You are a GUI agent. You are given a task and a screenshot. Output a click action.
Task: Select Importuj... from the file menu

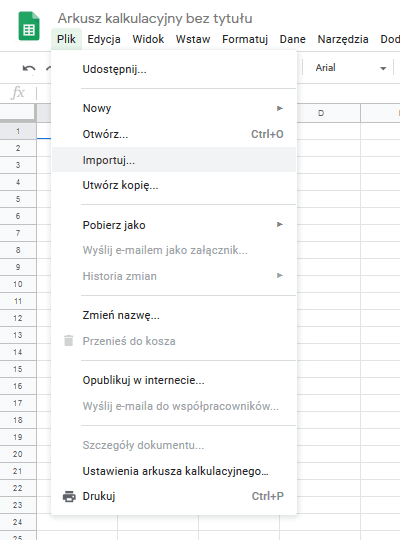pos(174,160)
